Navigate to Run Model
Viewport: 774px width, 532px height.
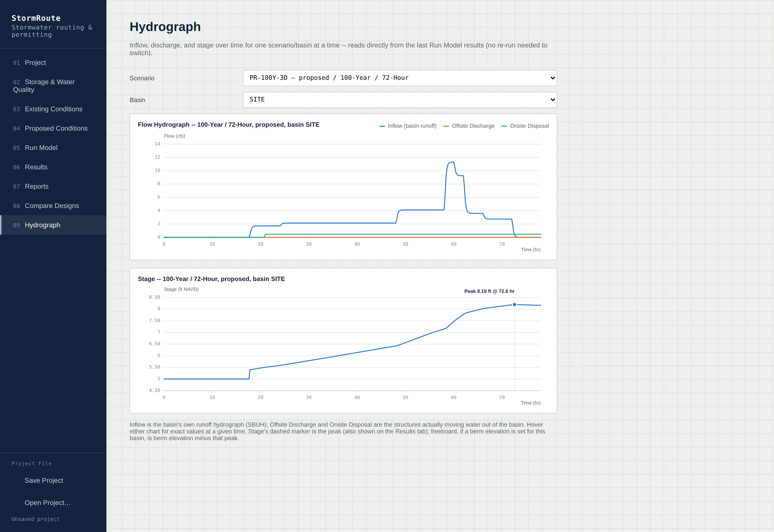53,148
